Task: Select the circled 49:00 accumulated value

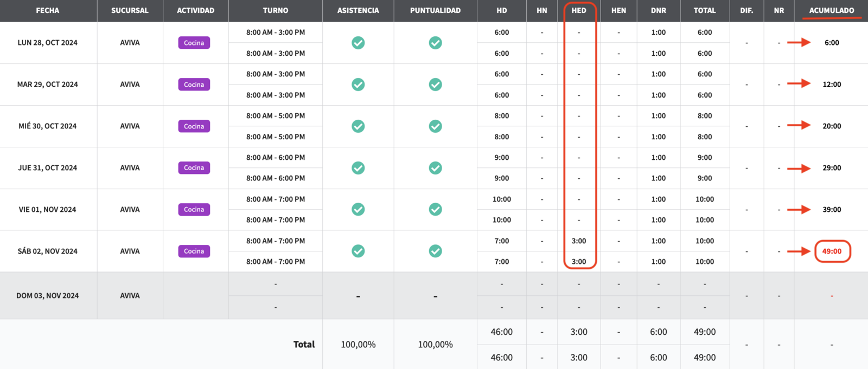Action: 832,251
